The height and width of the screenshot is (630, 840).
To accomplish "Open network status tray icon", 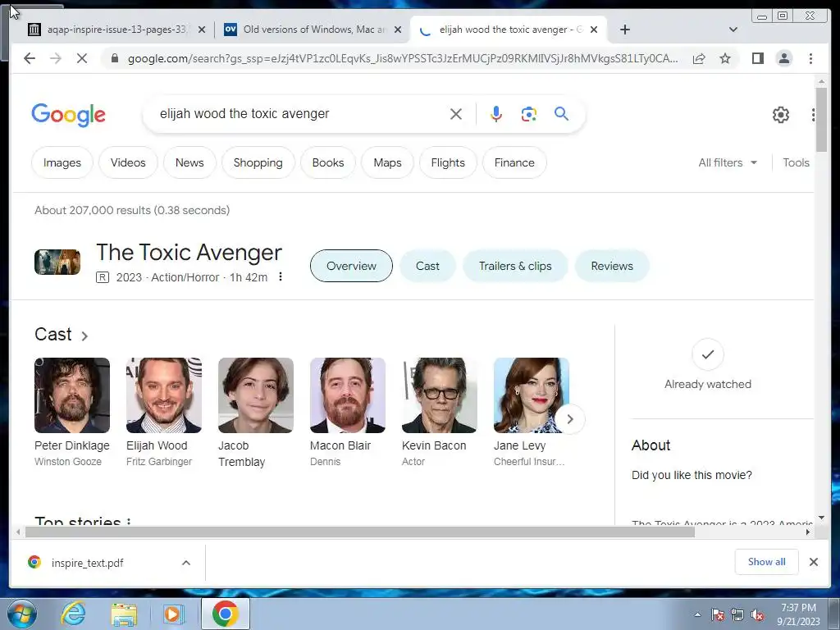I will tap(737, 614).
